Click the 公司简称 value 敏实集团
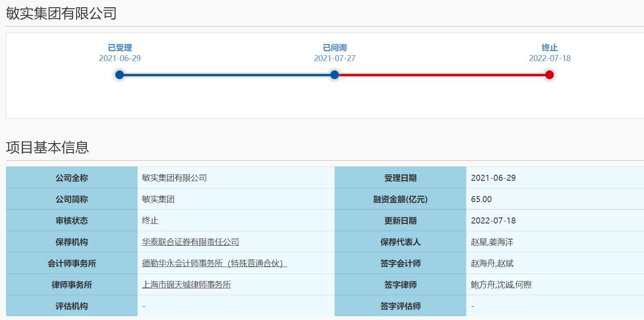This screenshot has height=320, width=644. 158,200
